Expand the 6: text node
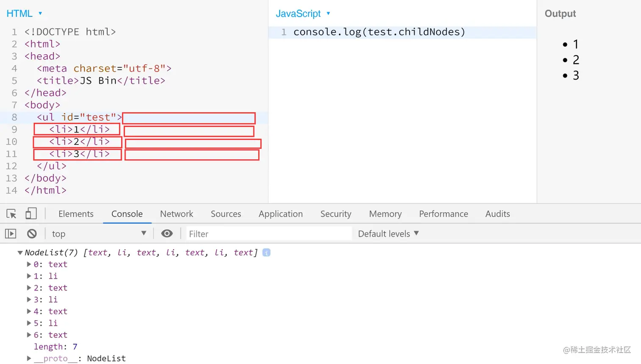Screen dimensions: 641x364 coord(29,335)
